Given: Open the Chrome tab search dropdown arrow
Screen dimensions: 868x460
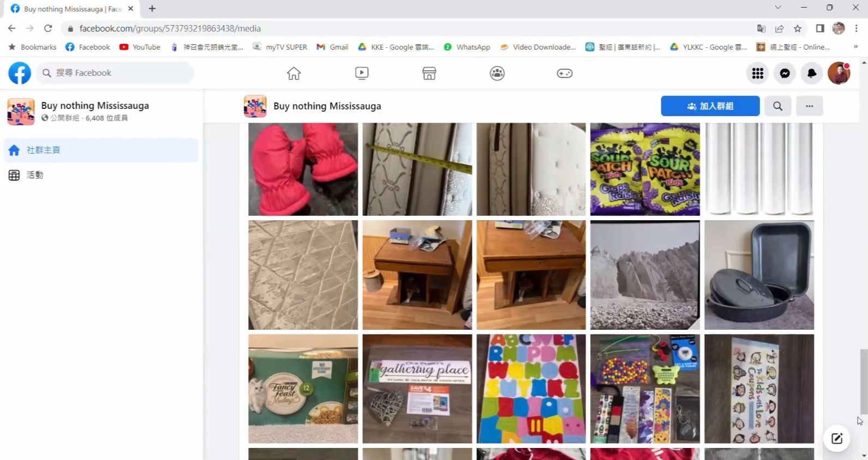Looking at the screenshot, I should [x=778, y=8].
